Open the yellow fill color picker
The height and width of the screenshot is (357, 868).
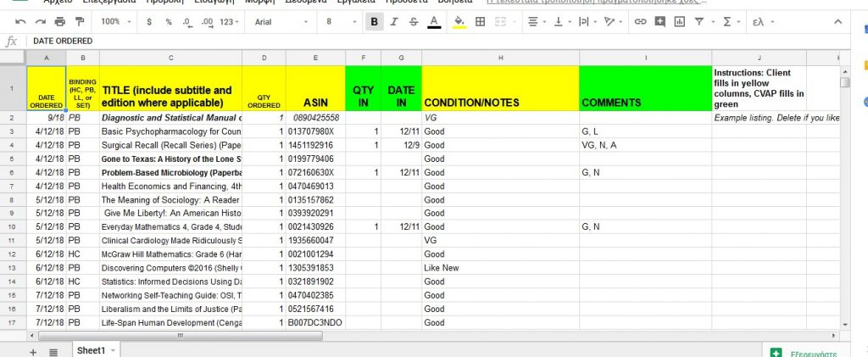pyautogui.click(x=459, y=21)
